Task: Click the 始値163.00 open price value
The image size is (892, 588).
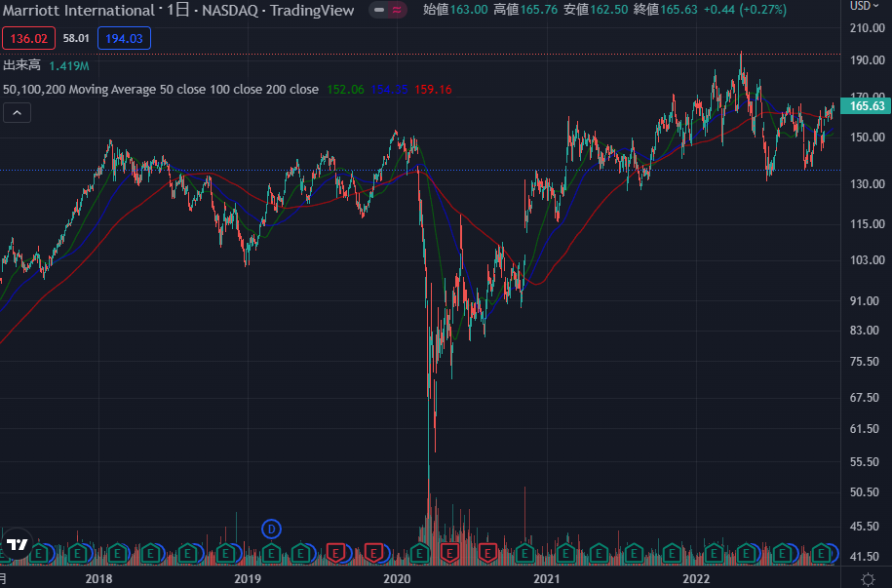Action: click(455, 10)
